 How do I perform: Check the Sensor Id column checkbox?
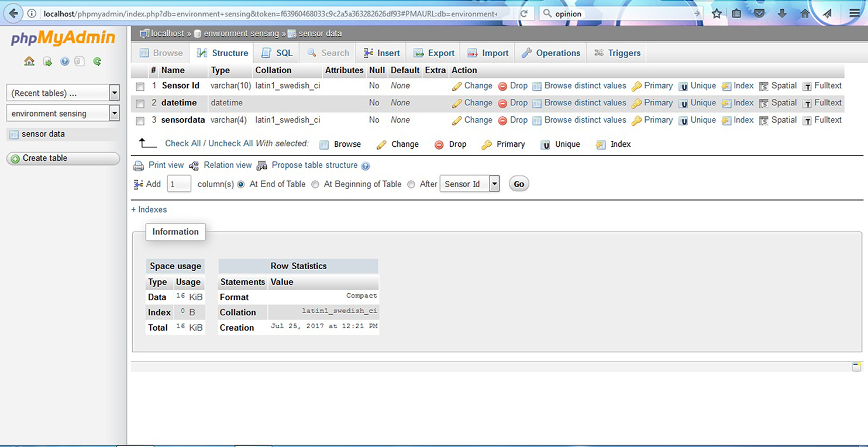click(x=140, y=87)
